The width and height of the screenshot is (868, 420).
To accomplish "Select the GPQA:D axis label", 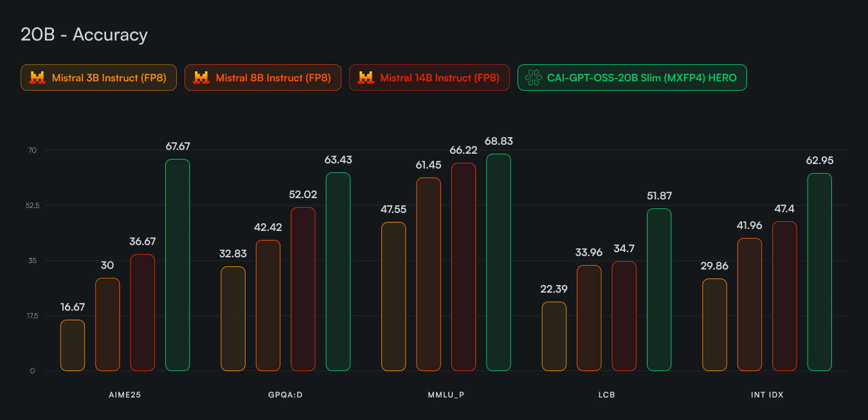I will pyautogui.click(x=285, y=395).
